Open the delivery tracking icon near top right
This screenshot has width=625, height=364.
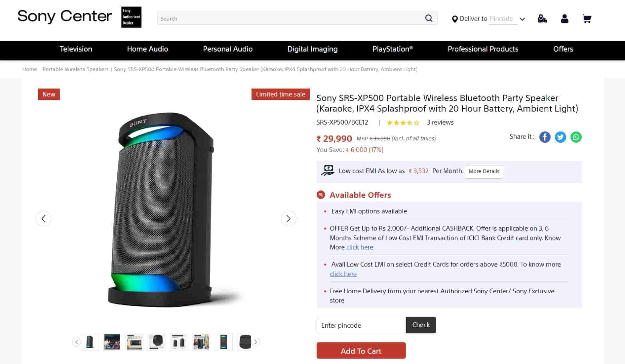pyautogui.click(x=542, y=18)
